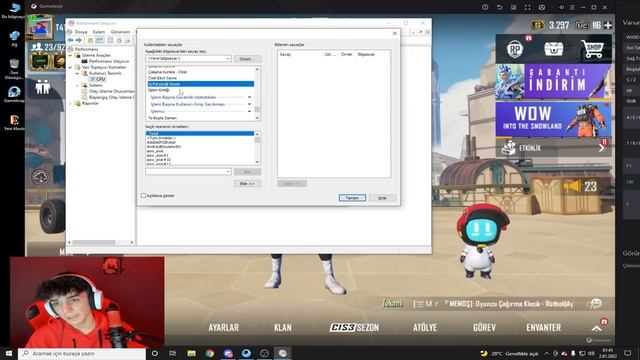Enable Açıklama göster checkbox
This screenshot has height=360, width=640.
pyautogui.click(x=143, y=196)
